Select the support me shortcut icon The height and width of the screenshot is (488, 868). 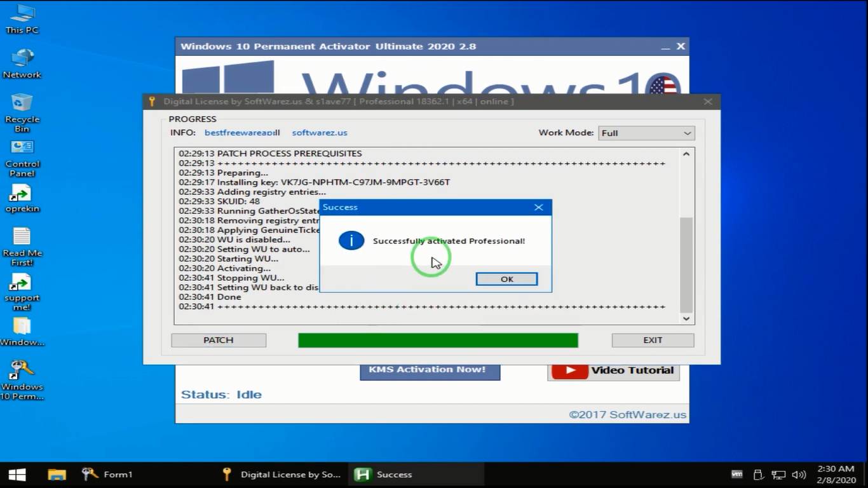[22, 292]
